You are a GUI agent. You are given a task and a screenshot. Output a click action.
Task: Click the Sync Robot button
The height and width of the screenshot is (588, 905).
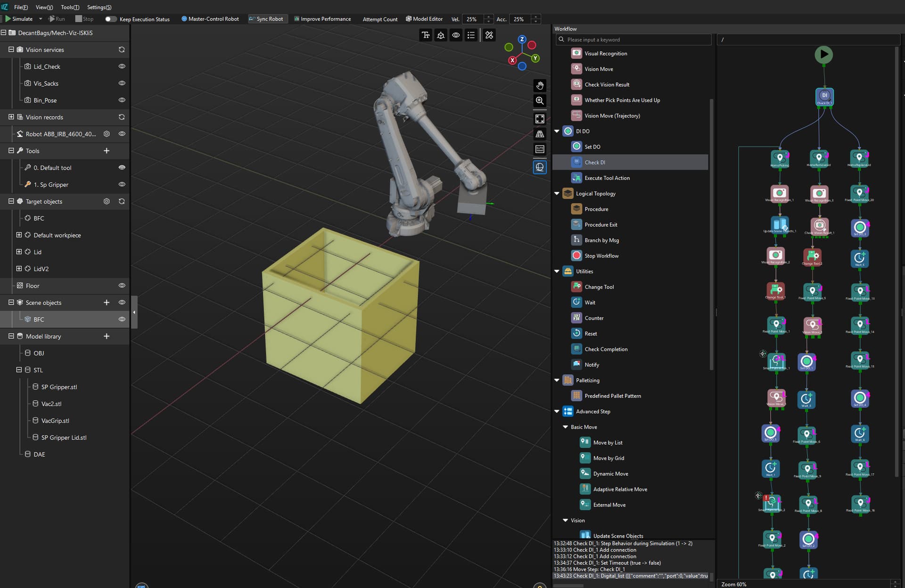coord(266,19)
